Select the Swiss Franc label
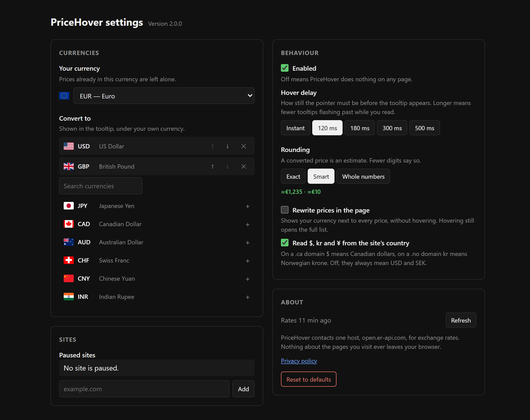This screenshot has width=530, height=420. coord(114,260)
